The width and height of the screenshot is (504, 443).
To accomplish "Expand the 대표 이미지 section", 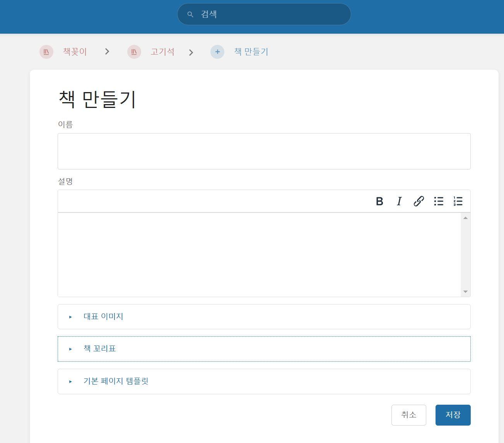I will (264, 316).
